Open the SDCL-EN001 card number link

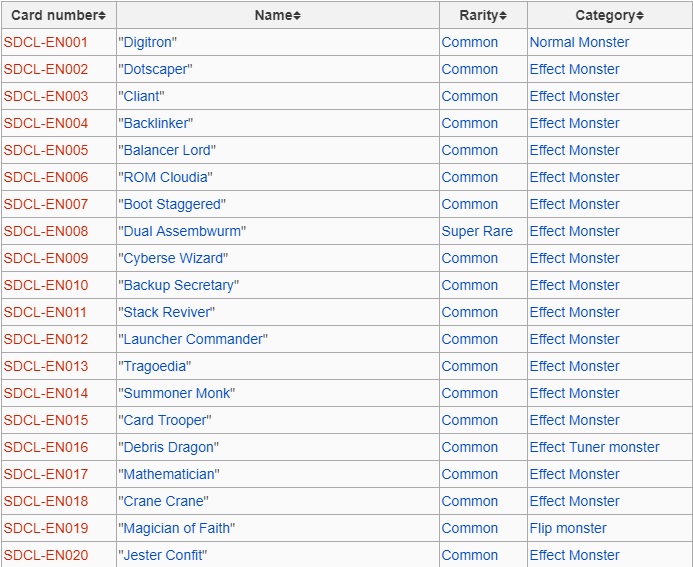coord(46,42)
